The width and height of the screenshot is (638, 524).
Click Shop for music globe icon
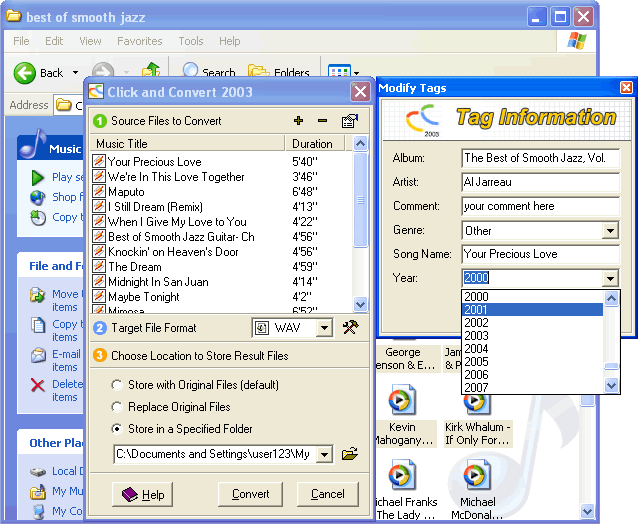point(38,197)
